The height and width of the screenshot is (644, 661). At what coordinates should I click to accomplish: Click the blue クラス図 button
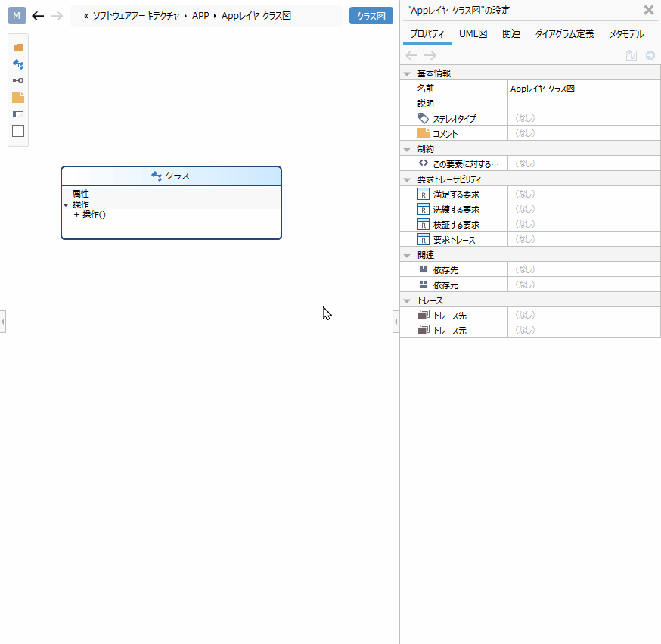click(x=371, y=16)
